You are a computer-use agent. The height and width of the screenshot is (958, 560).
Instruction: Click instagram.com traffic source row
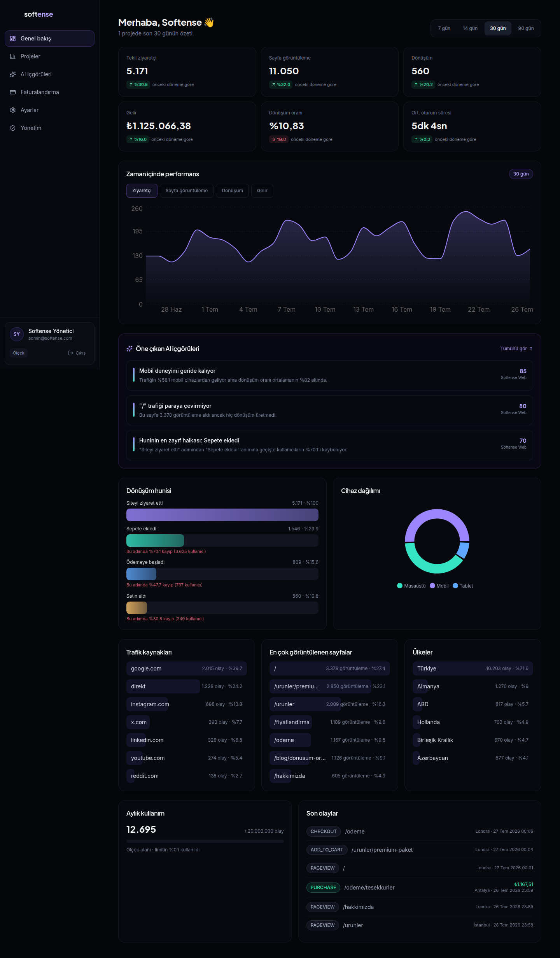(x=187, y=704)
